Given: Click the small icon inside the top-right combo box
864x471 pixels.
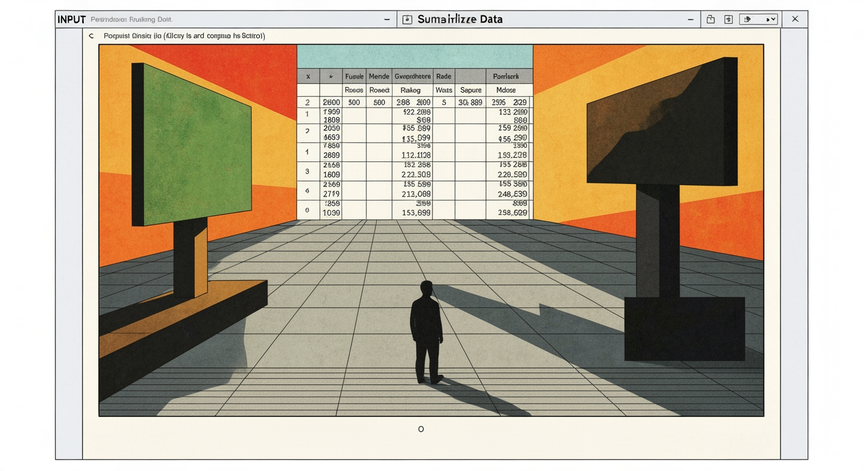Looking at the screenshot, I should click(x=748, y=19).
